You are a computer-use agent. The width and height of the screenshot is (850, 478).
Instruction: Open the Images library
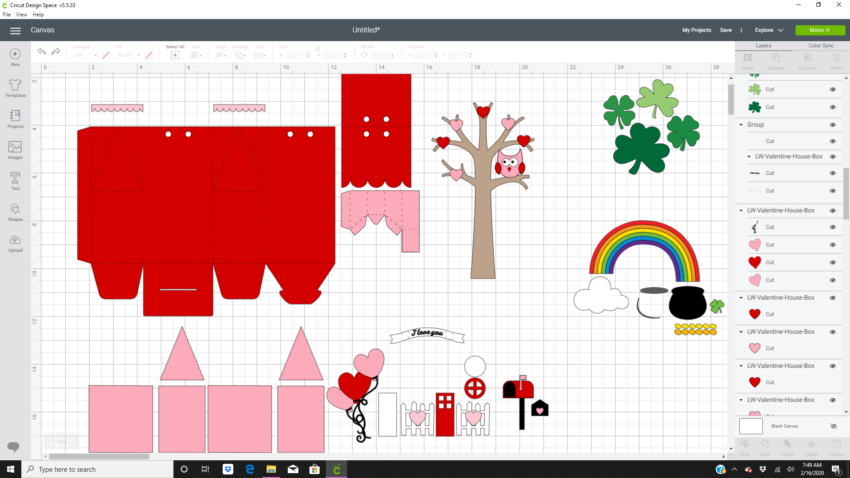click(15, 149)
